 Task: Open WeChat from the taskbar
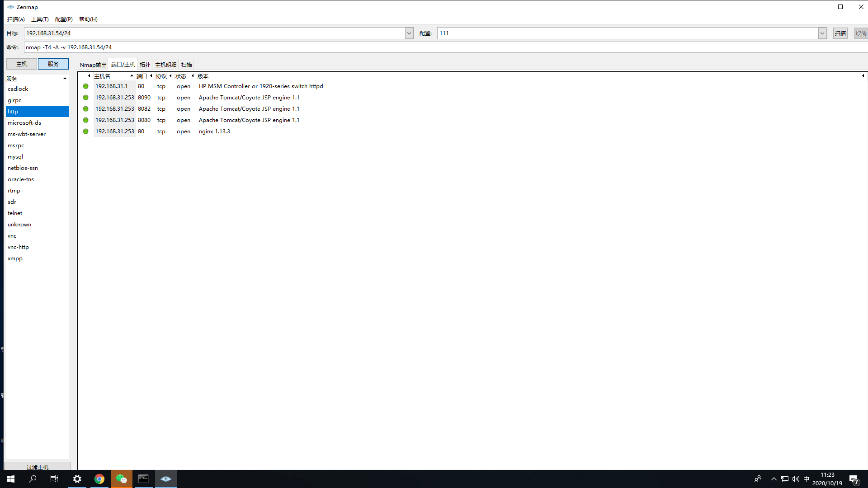pos(121,479)
